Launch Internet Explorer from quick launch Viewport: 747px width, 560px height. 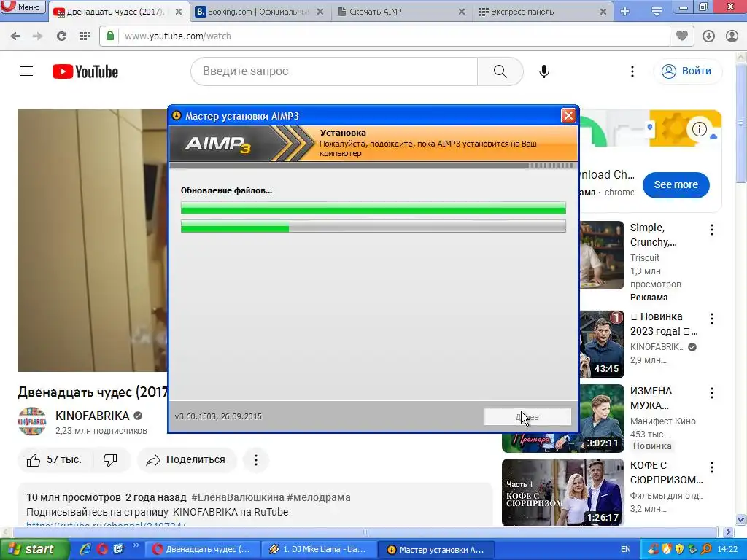pyautogui.click(x=86, y=549)
